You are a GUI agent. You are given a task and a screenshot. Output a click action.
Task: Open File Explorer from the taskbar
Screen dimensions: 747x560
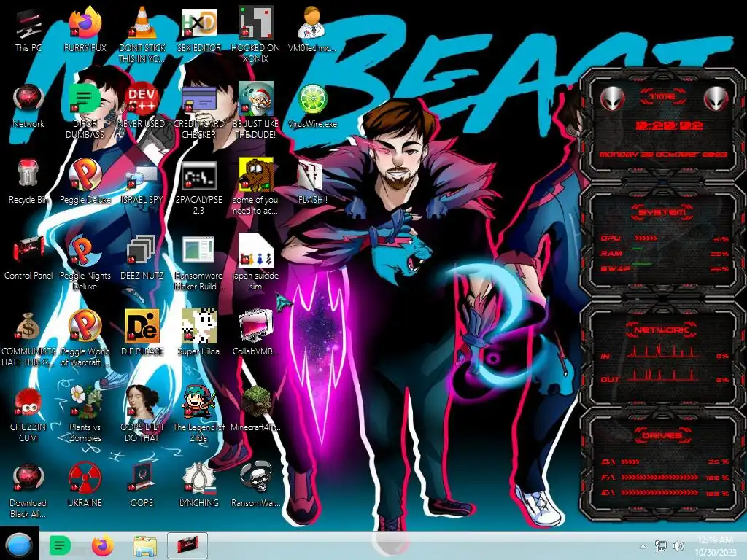pyautogui.click(x=145, y=545)
